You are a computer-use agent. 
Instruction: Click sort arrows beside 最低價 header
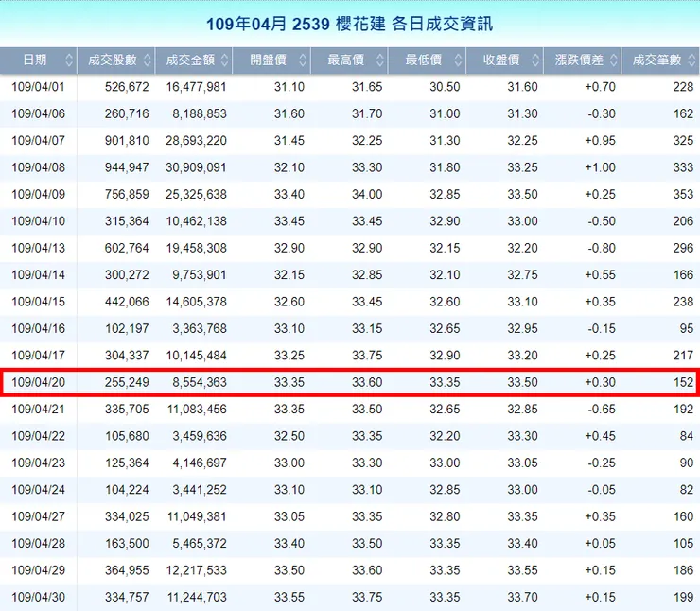coord(458,61)
